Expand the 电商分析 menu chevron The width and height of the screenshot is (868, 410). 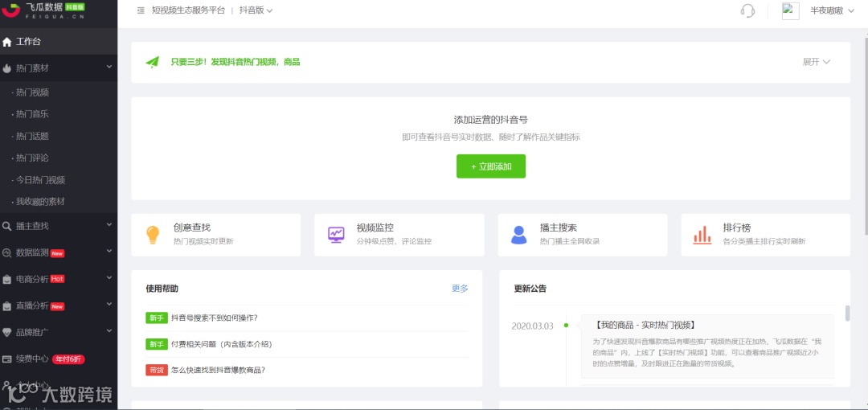109,278
